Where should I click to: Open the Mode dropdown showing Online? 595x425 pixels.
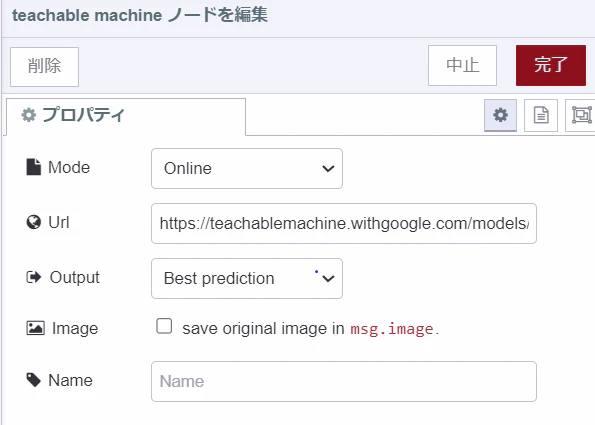[x=247, y=168]
